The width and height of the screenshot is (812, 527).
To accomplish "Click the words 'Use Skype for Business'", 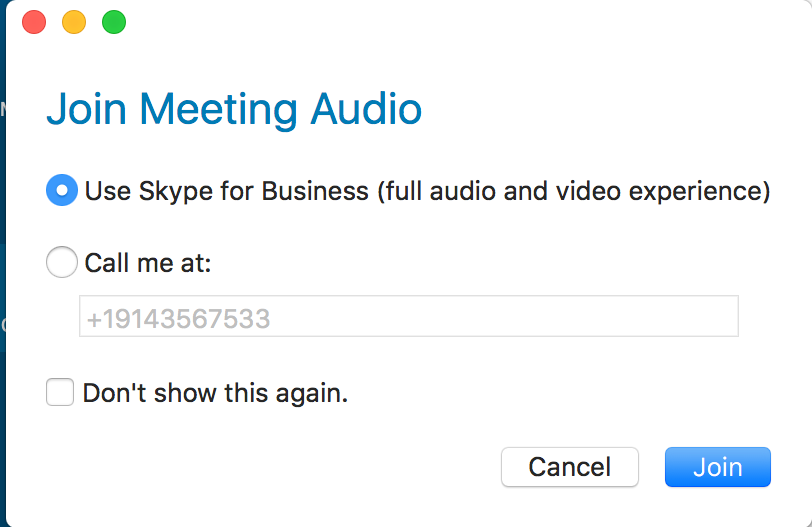I will 226,190.
